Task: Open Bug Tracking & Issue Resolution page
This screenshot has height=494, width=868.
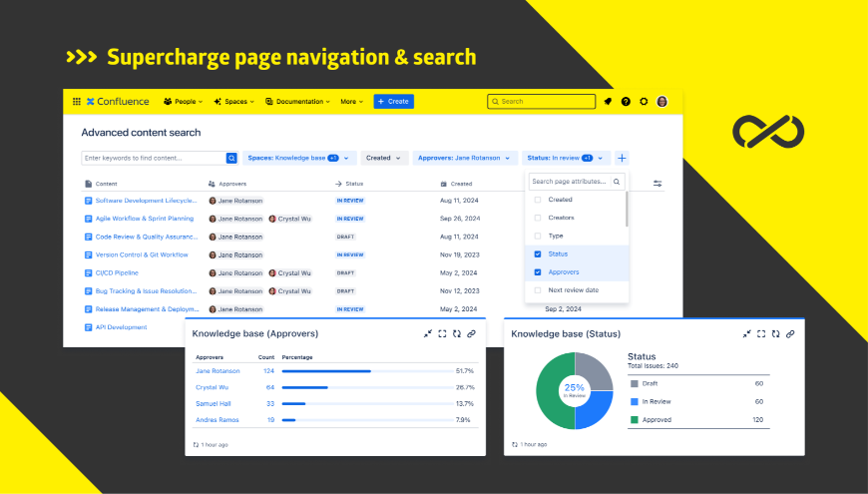Action: pos(146,291)
